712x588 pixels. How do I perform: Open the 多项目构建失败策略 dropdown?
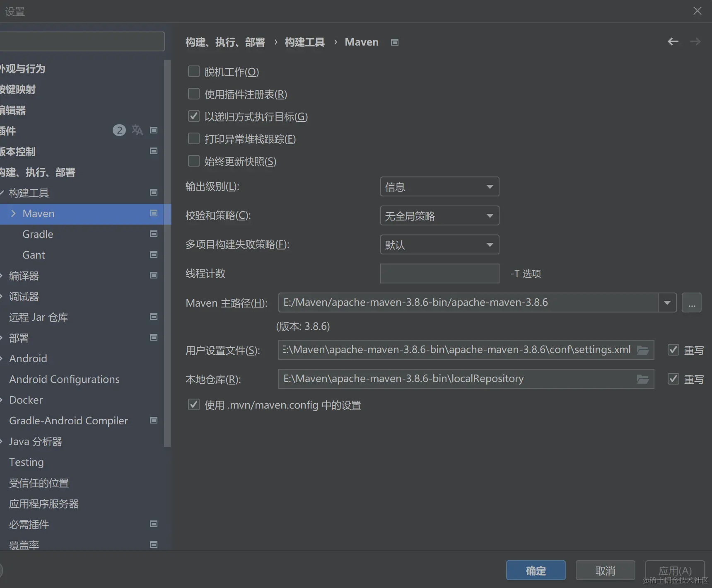(x=439, y=245)
